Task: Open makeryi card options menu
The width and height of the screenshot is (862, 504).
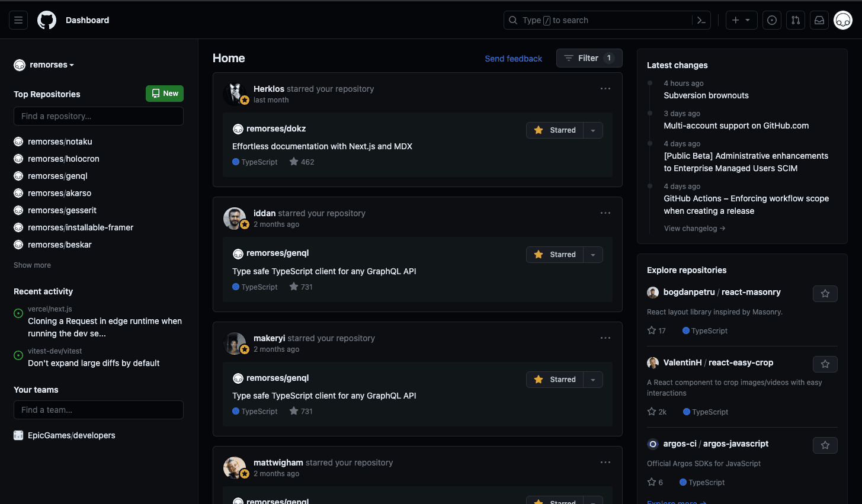Action: [605, 338]
